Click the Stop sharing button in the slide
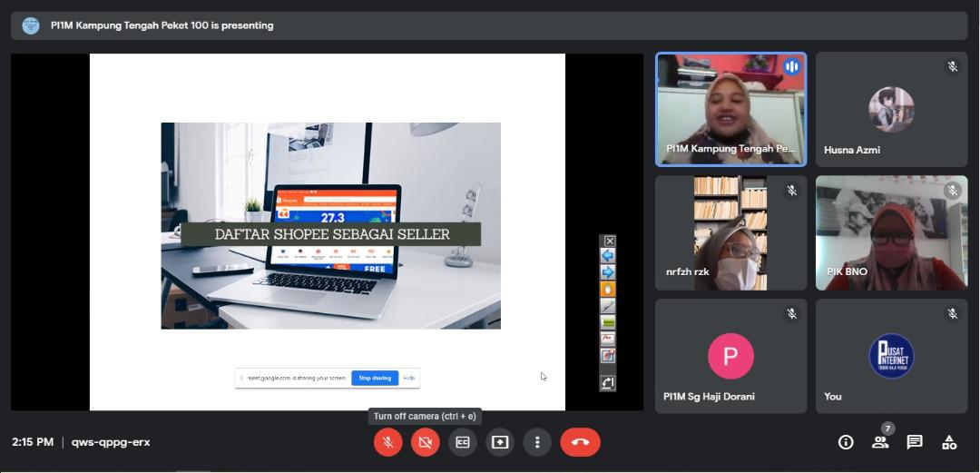The width and height of the screenshot is (980, 473). 375,378
